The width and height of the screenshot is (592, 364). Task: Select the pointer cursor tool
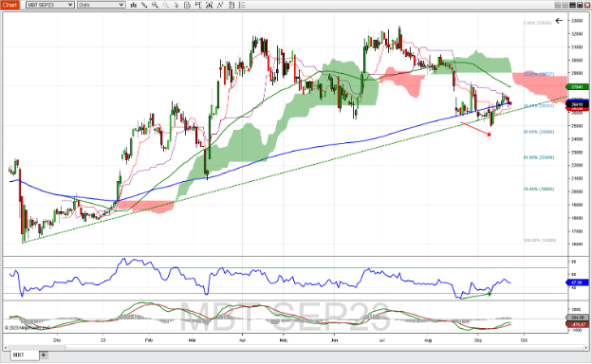176,5
